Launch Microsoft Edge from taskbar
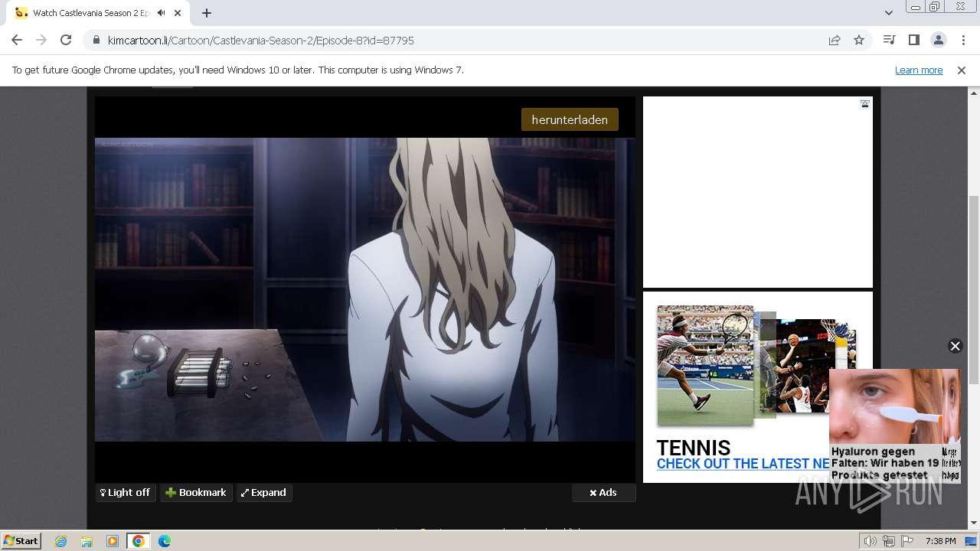 click(165, 541)
